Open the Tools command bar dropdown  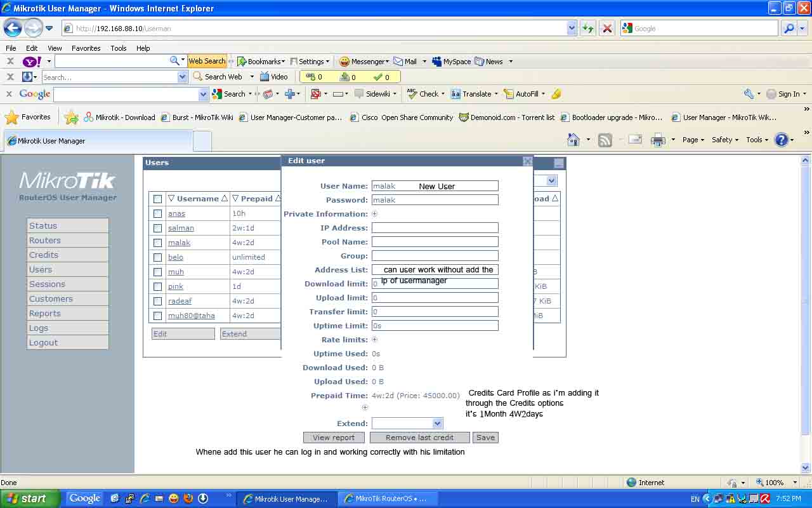[x=757, y=140]
